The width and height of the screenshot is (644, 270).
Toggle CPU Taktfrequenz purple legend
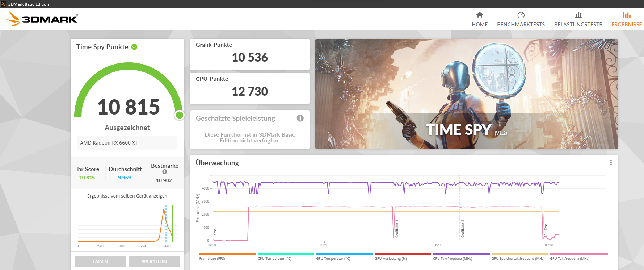click(x=461, y=254)
